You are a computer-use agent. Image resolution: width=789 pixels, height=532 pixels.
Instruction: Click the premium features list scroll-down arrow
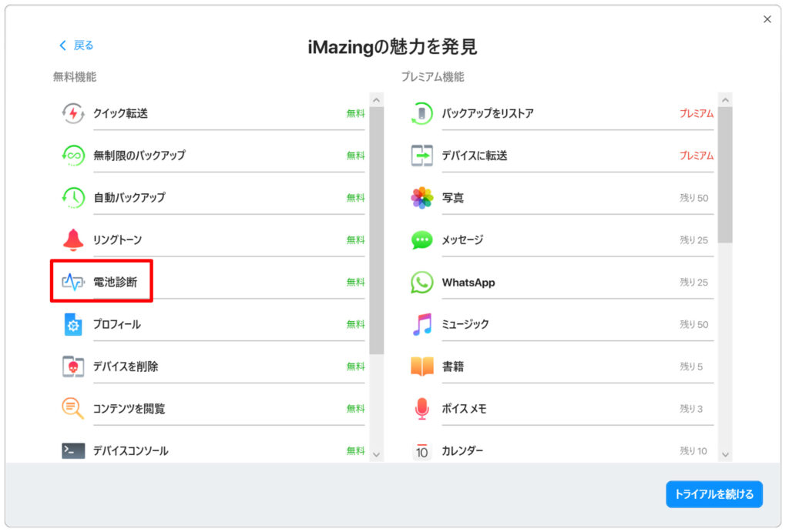click(x=725, y=454)
